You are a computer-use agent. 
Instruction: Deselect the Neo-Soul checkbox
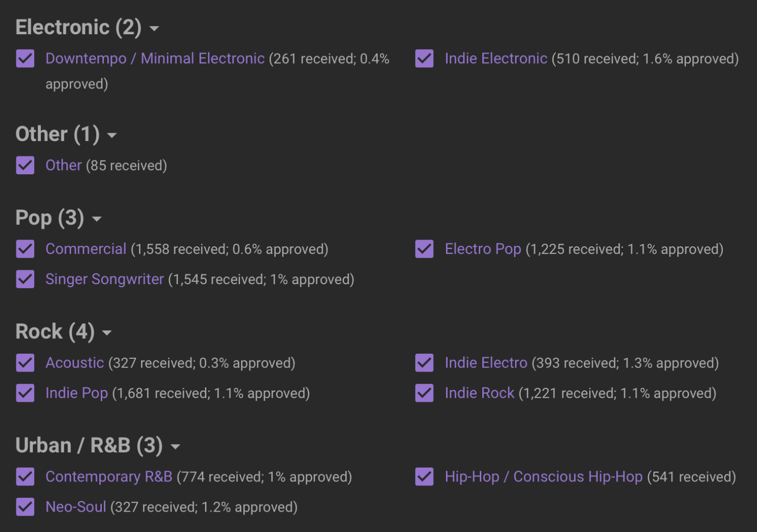pyautogui.click(x=25, y=507)
